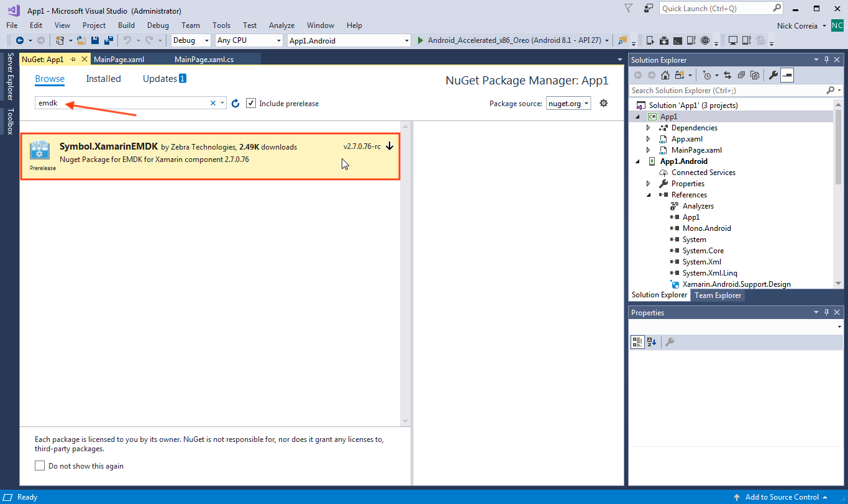This screenshot has height=504, width=848.
Task: Click the download arrow for Symbol.XamarinEMDK
Action: pos(390,146)
